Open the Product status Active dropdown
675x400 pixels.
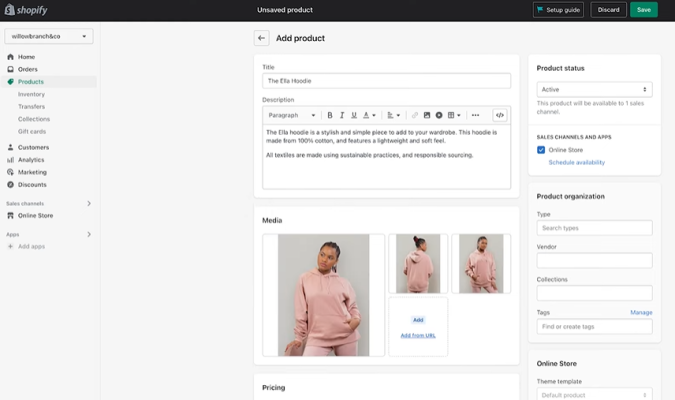click(594, 90)
